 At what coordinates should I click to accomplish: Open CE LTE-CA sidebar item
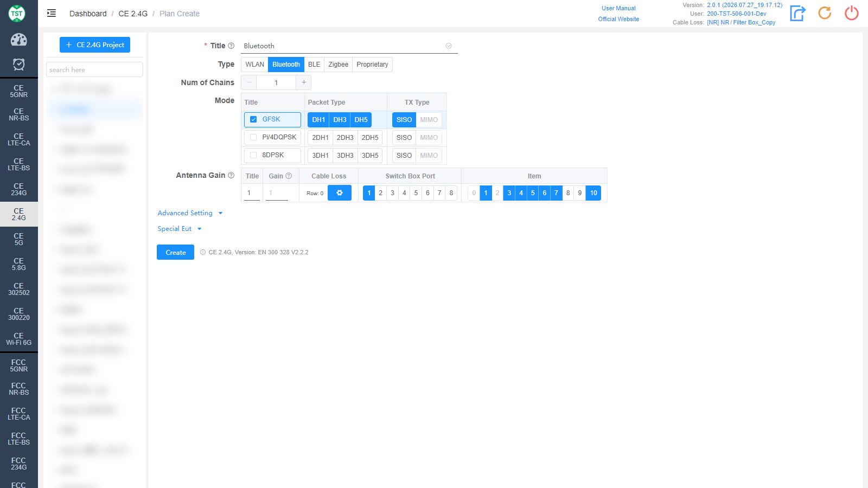(19, 139)
